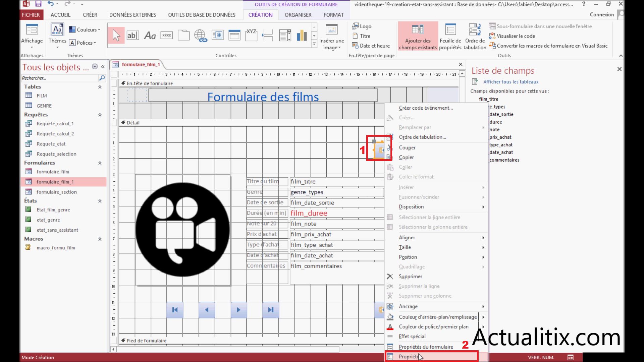Collapse the États group
644x362 pixels.
tap(100, 201)
